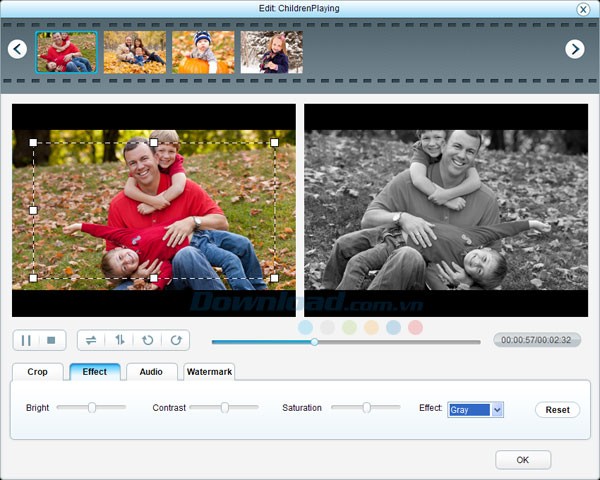
Task: Rotate video clockwise
Action: [x=176, y=340]
